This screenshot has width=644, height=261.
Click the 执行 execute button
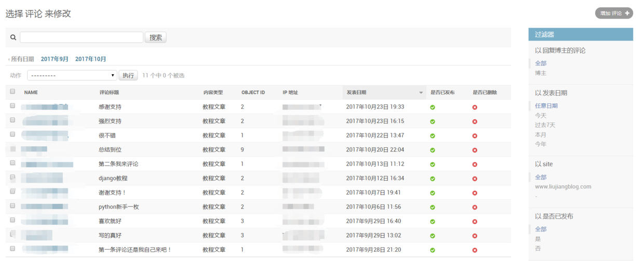(x=128, y=76)
